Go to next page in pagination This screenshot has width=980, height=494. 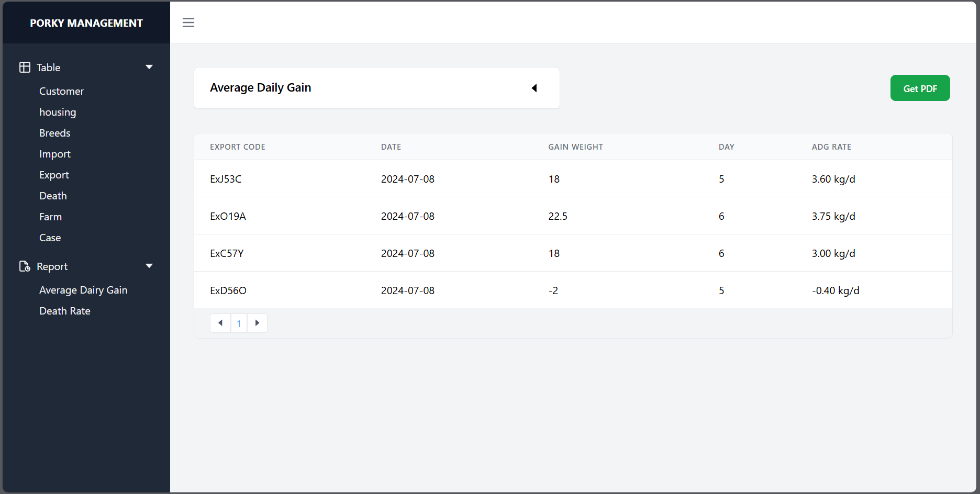[x=257, y=323]
